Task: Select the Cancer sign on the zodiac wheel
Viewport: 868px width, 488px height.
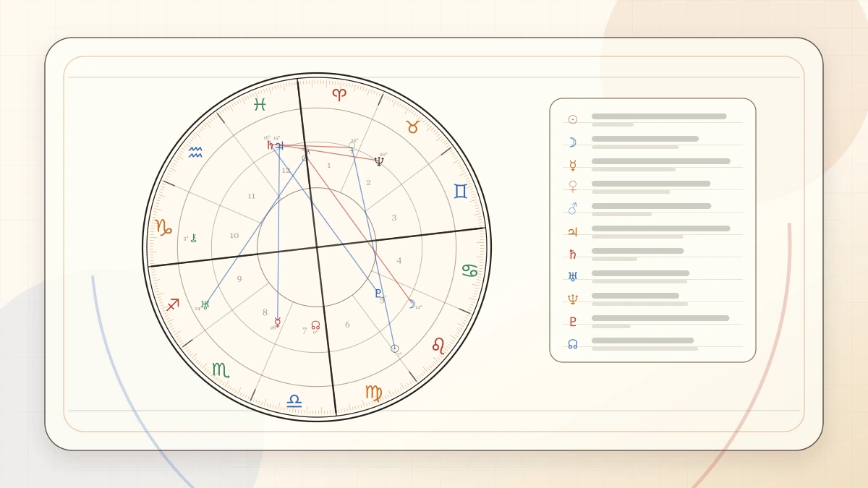Action: tap(470, 270)
